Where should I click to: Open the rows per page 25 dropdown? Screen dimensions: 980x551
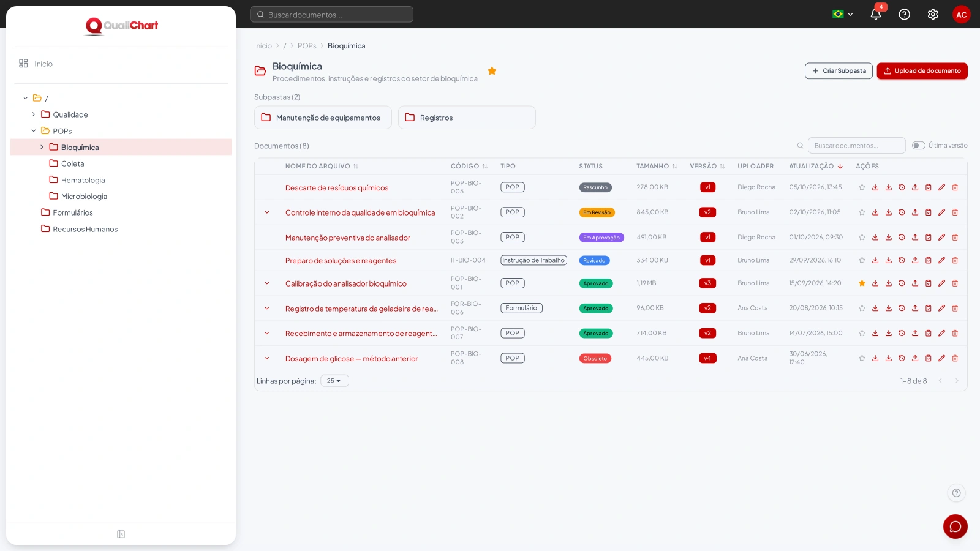click(334, 381)
